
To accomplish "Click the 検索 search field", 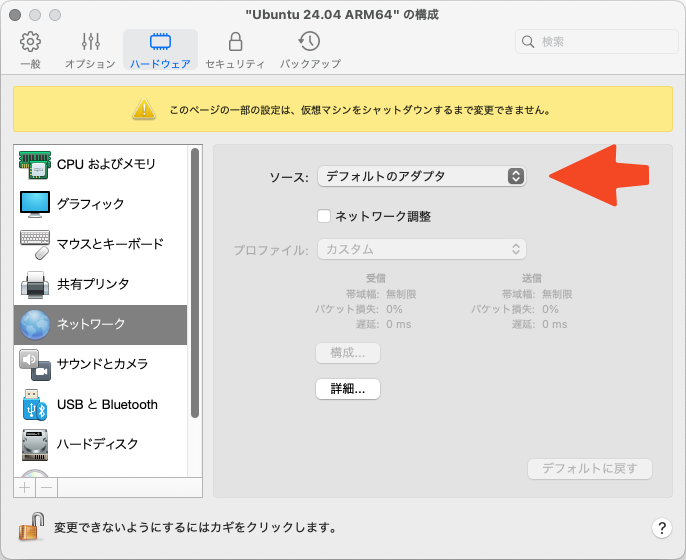I will point(596,42).
